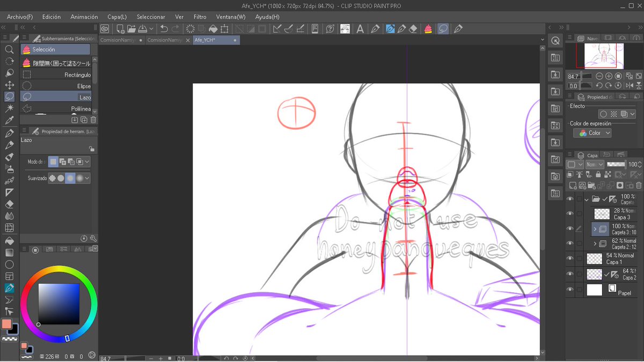Click the Redo arrow
Image resolution: width=644 pixels, height=362 pixels.
pos(175,28)
